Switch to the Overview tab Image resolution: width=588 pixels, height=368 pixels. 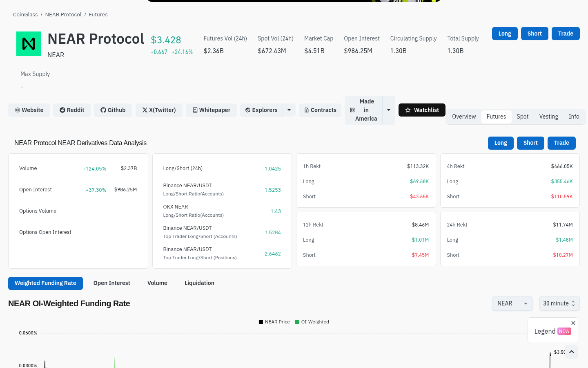coord(464,117)
